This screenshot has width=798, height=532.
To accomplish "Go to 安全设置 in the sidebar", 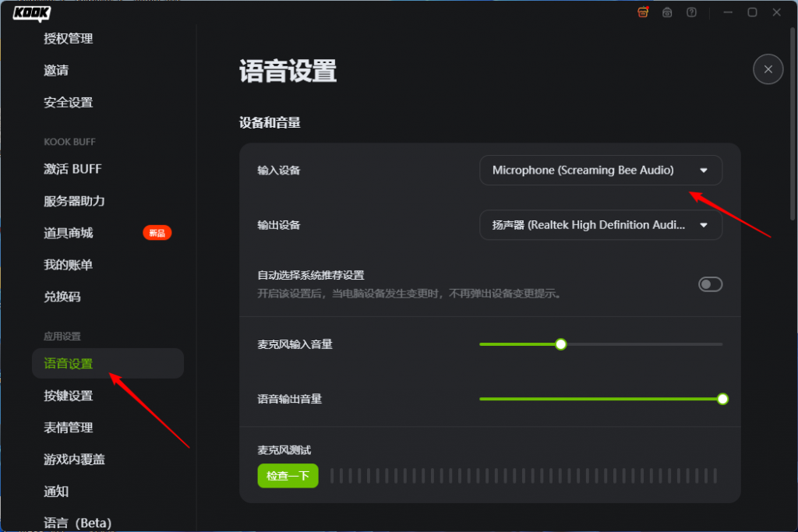I will 69,102.
